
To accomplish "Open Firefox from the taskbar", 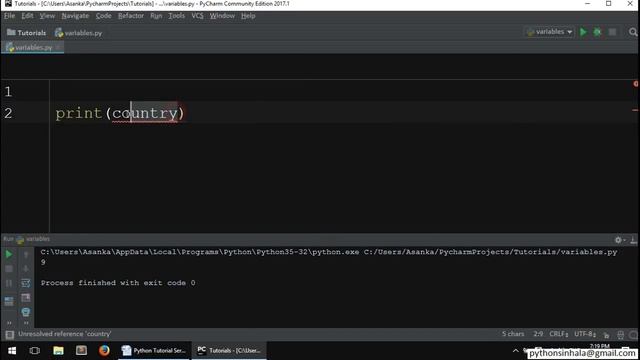I will pos(104,351).
